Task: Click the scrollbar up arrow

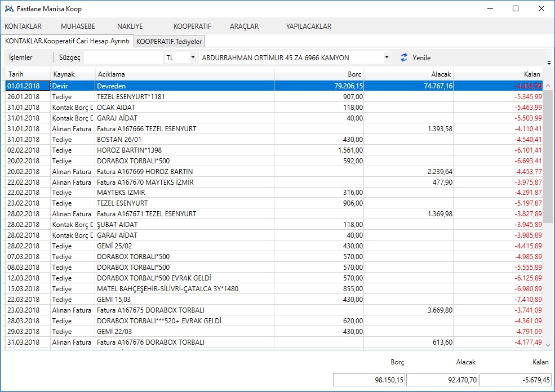Action: [x=548, y=86]
